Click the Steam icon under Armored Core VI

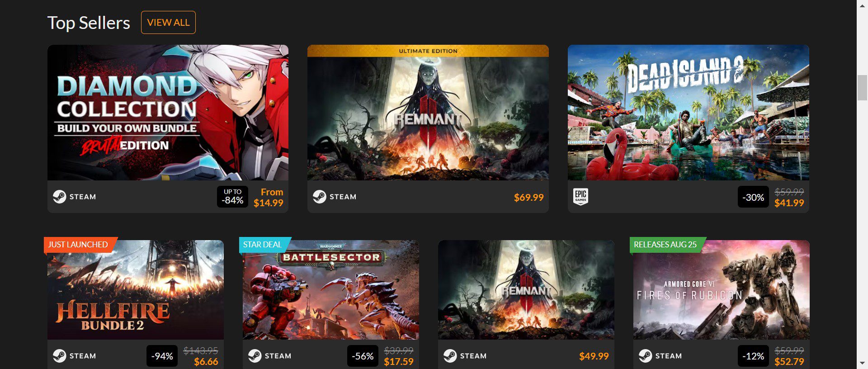645,356
